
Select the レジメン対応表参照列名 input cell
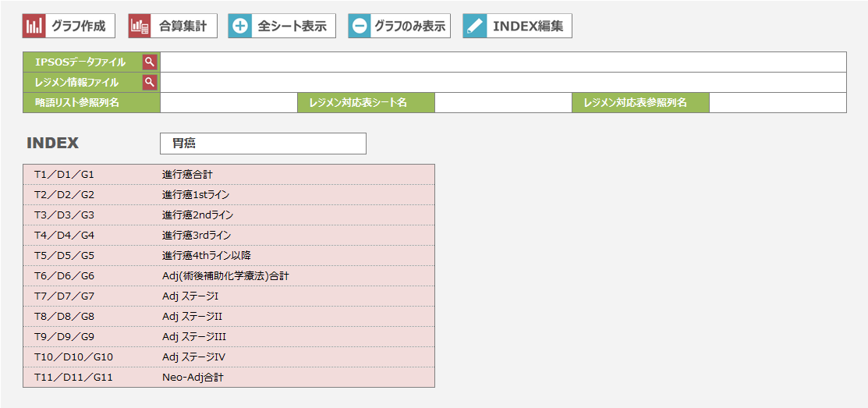click(x=777, y=103)
